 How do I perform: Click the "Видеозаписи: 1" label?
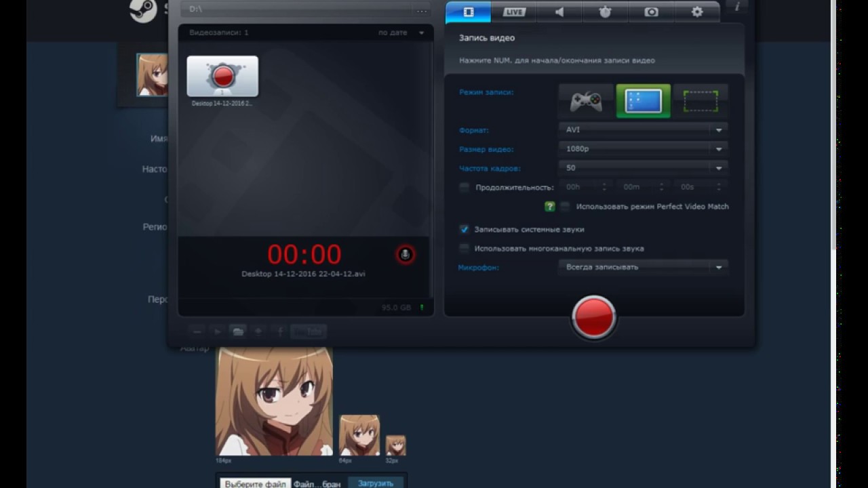click(219, 33)
